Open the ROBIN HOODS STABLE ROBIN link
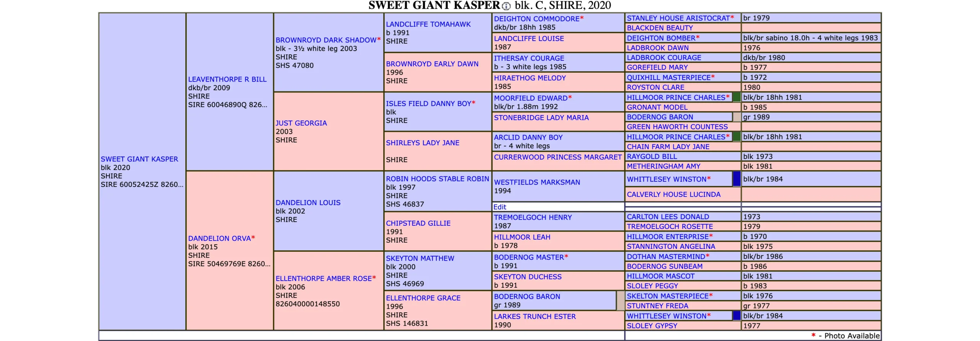This screenshot has width=980, height=341. tap(437, 179)
